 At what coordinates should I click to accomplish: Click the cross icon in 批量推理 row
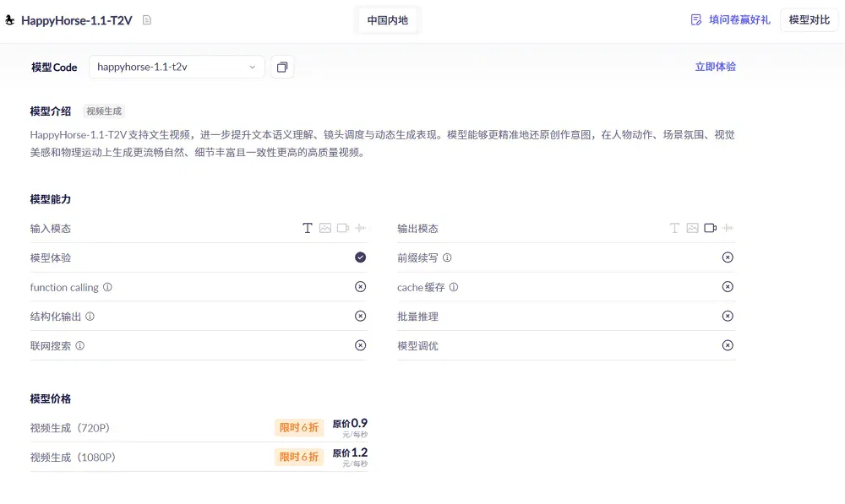click(728, 316)
